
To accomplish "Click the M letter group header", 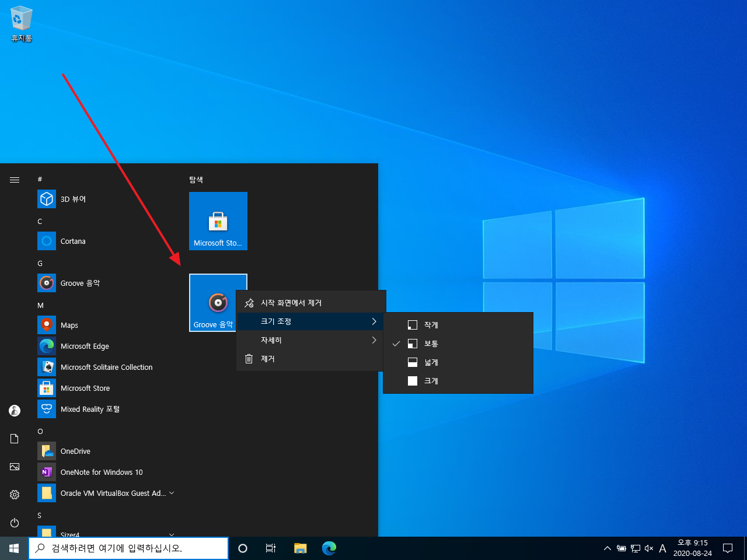I will click(40, 305).
